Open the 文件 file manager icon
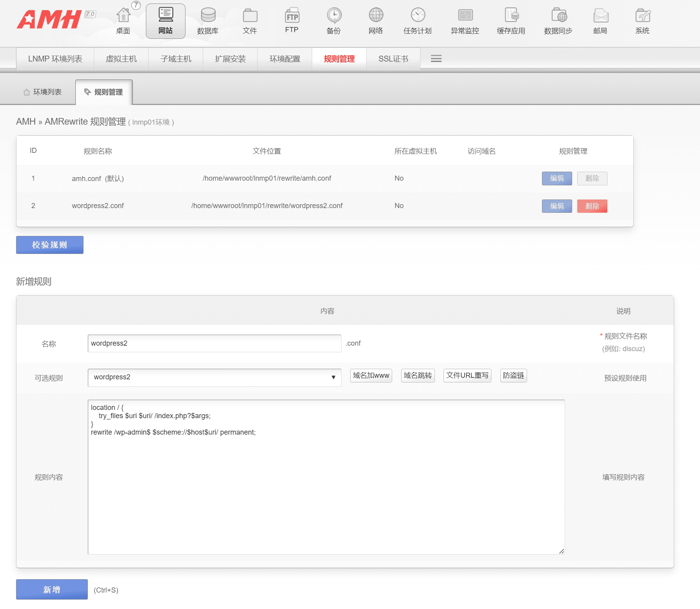This screenshot has height=609, width=700. [250, 20]
